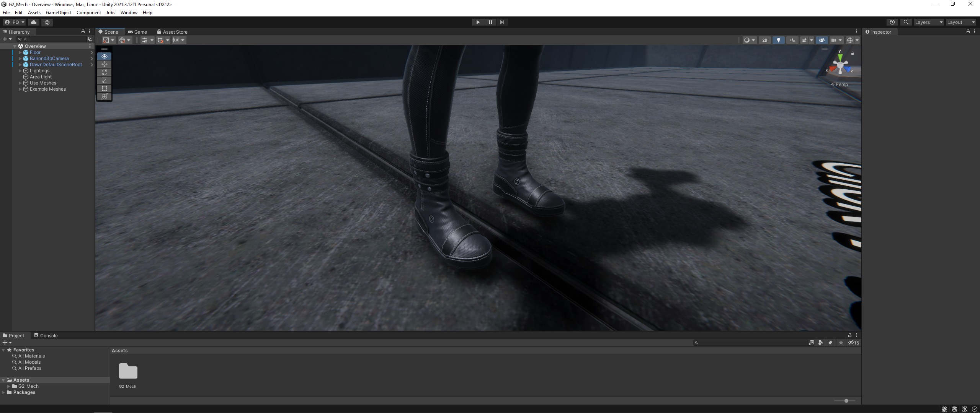Open the Layout dropdown

pos(961,22)
